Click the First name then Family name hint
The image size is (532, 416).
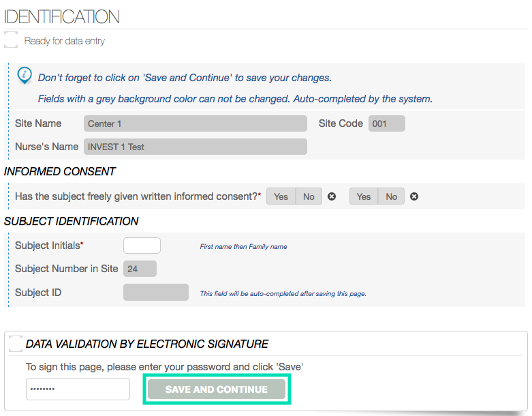[x=243, y=247]
